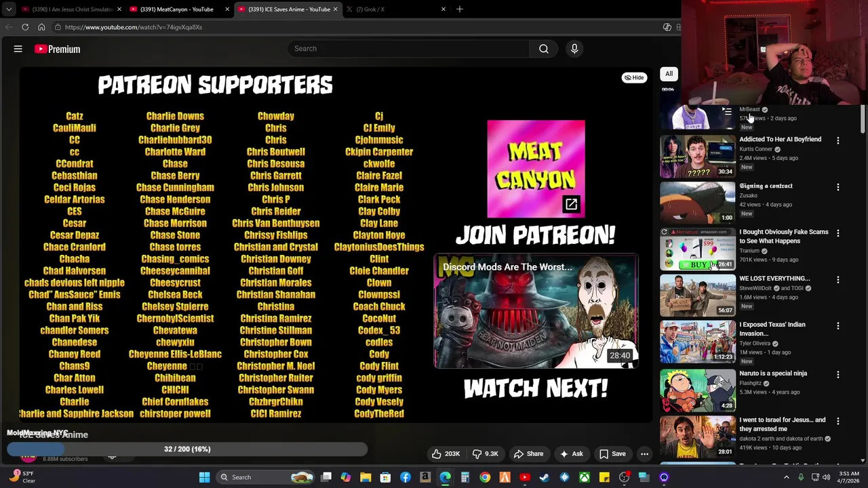Click the browser address bar URL

point(134,27)
